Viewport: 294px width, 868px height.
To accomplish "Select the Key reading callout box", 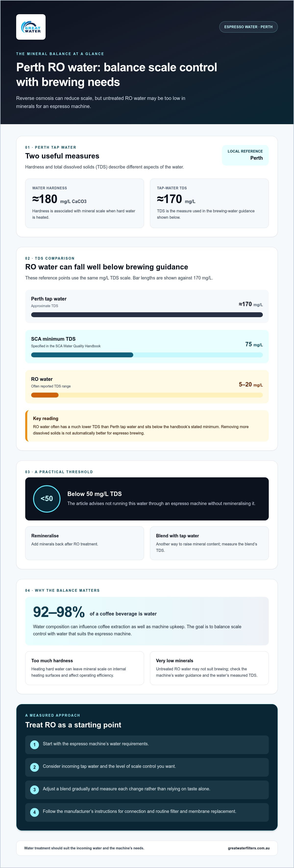I will pos(147,426).
